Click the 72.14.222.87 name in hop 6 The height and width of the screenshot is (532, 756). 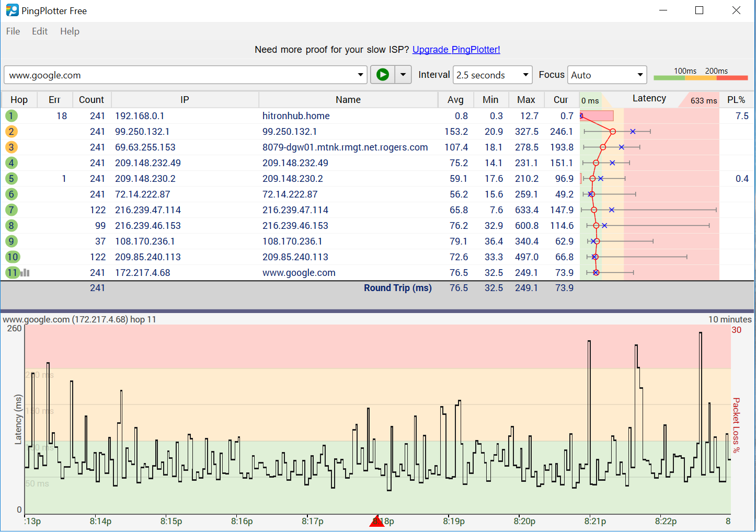[x=290, y=194]
